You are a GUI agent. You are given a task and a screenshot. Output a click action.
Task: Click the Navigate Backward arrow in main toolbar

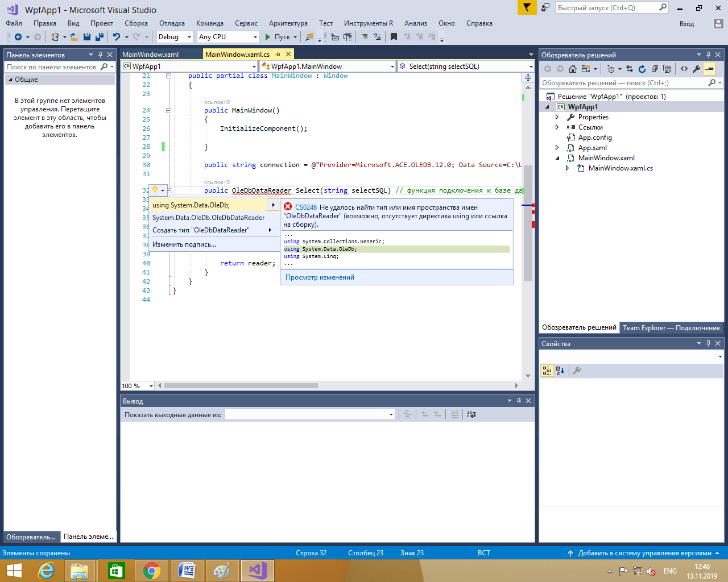coord(18,37)
